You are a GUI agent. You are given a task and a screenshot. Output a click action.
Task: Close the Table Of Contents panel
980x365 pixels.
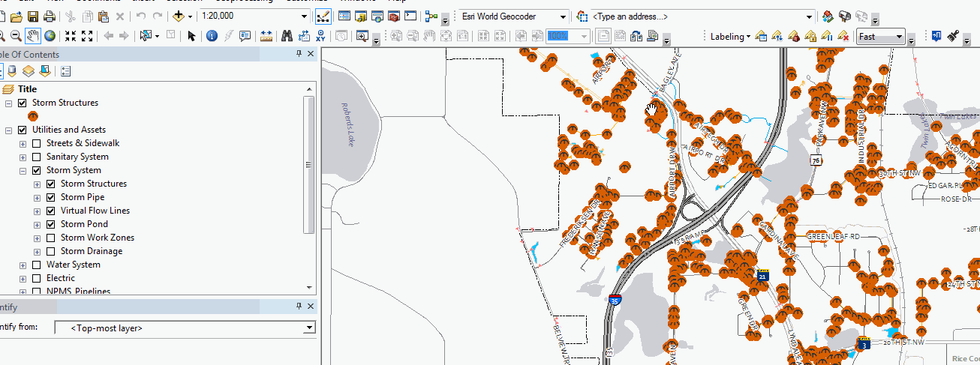click(x=311, y=54)
